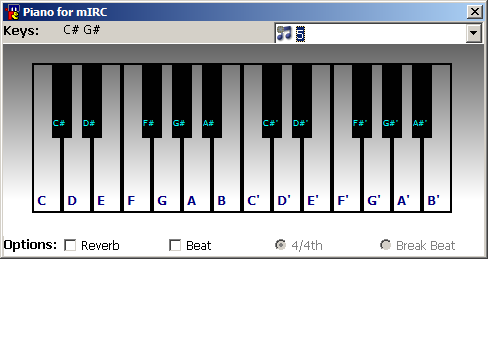Image resolution: width=488 pixels, height=364 pixels.
Task: Play the G#' black piano key
Action: pyautogui.click(x=392, y=101)
